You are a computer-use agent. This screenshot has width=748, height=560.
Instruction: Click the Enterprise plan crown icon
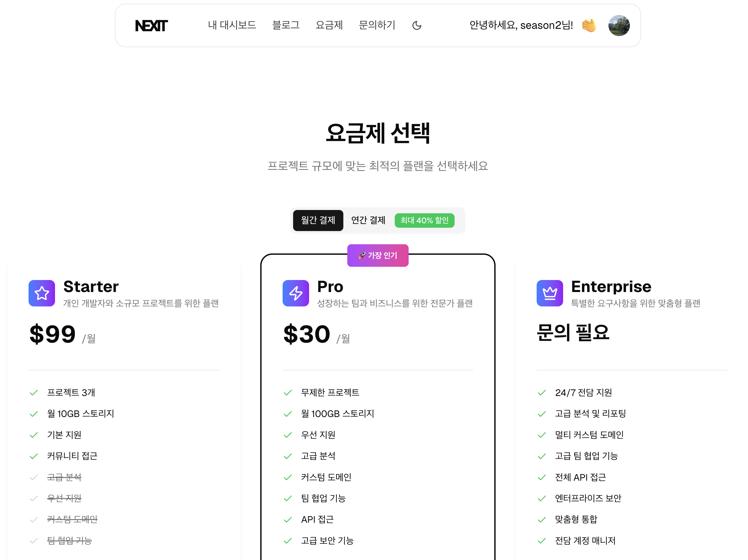click(x=550, y=293)
